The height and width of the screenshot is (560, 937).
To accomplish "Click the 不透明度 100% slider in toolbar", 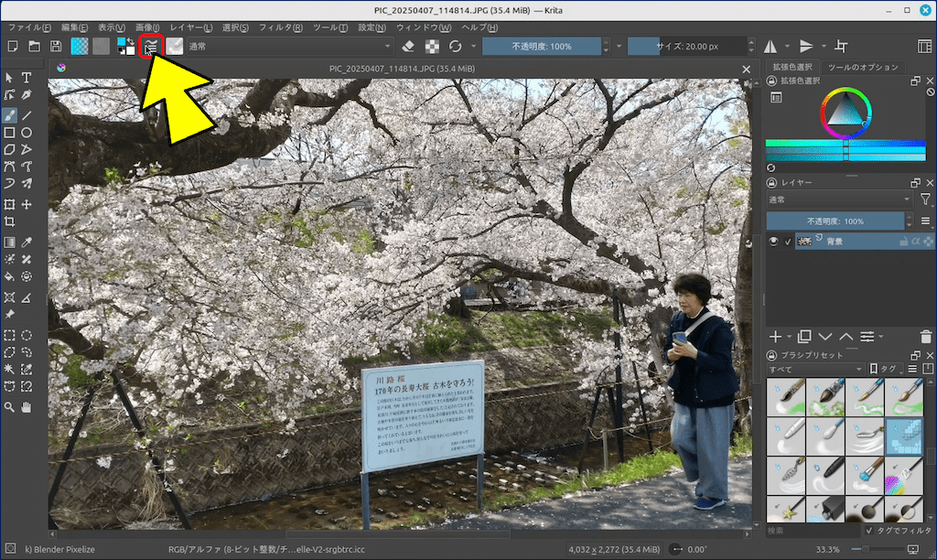I will click(541, 46).
